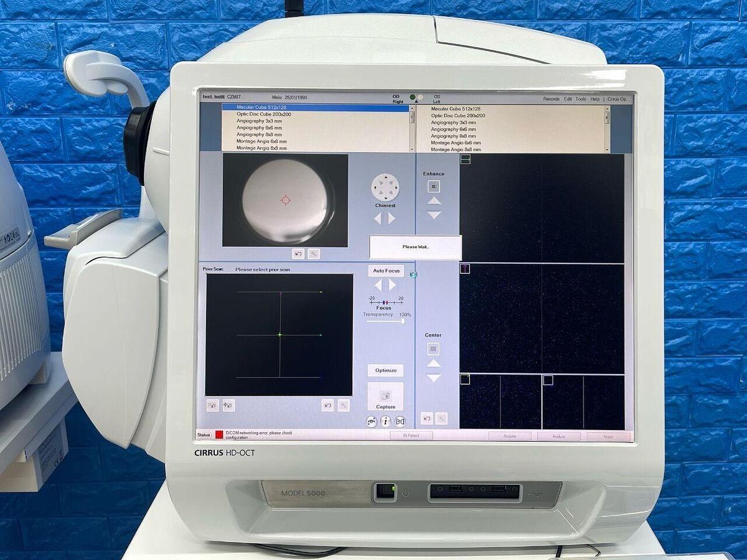747x560 pixels.
Task: Click the square Center reset button
Action: click(433, 348)
